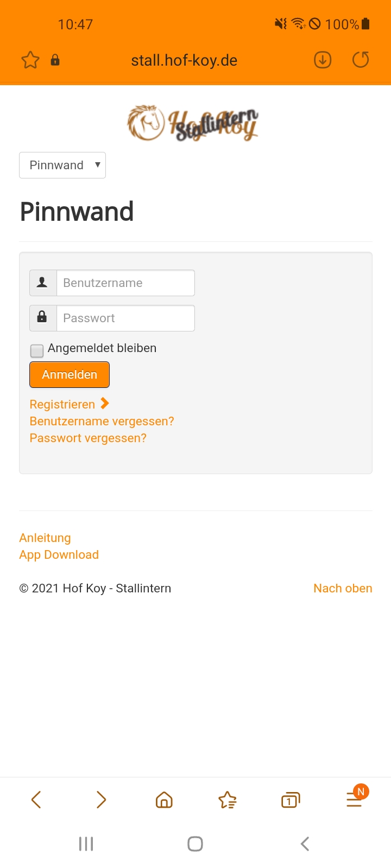
Task: Open the browser home page icon
Action: [x=164, y=800]
